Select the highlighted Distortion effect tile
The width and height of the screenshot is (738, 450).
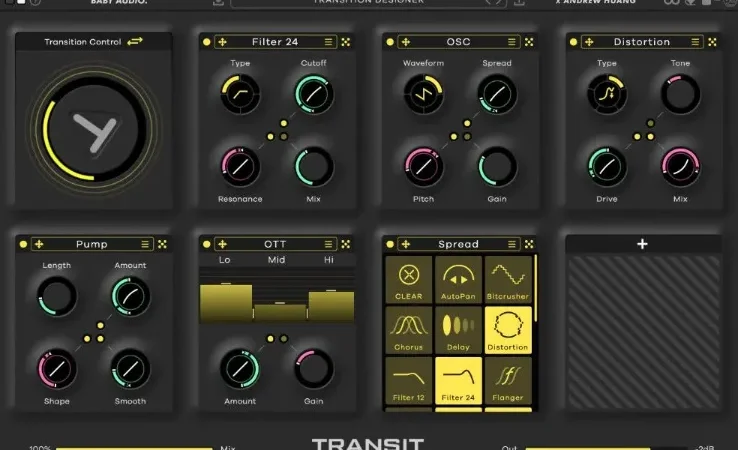point(508,330)
